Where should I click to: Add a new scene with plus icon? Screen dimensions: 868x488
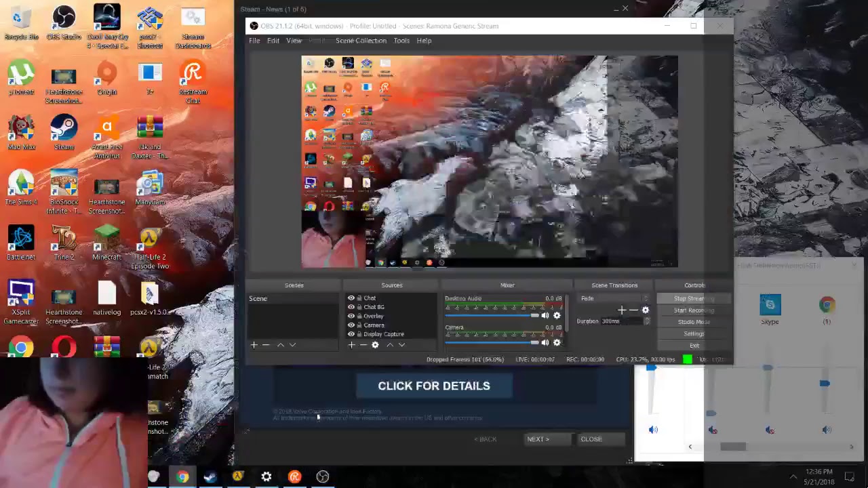pos(254,345)
